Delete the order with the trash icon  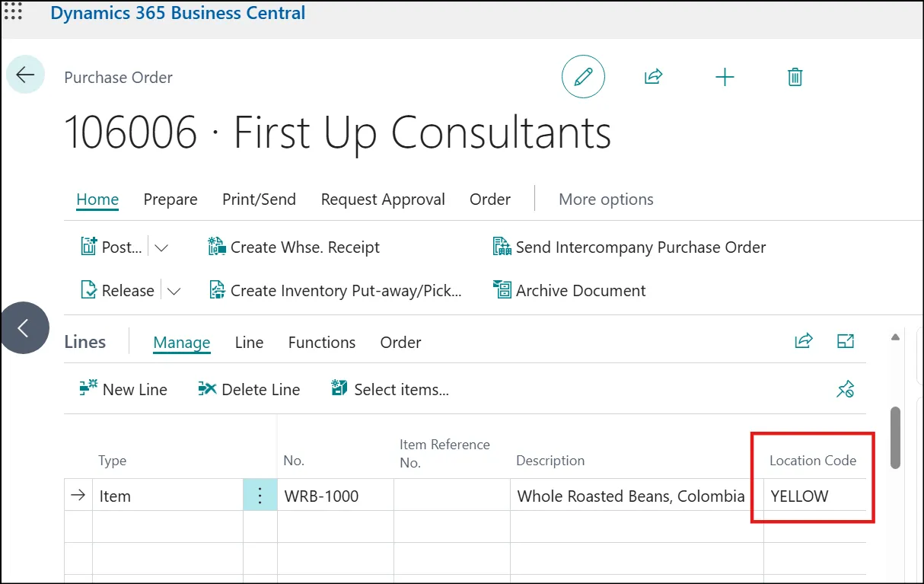click(x=795, y=77)
